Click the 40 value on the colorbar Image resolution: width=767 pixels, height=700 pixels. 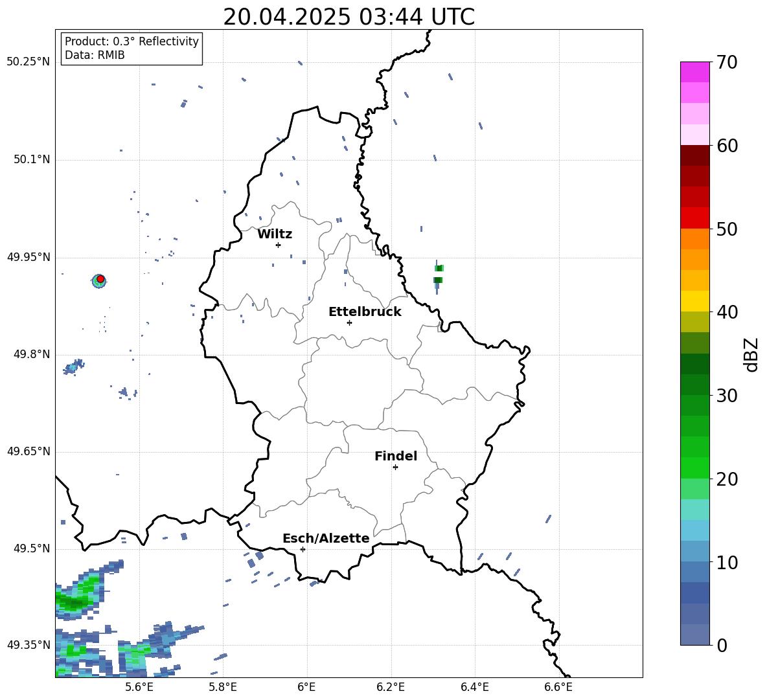(x=727, y=312)
